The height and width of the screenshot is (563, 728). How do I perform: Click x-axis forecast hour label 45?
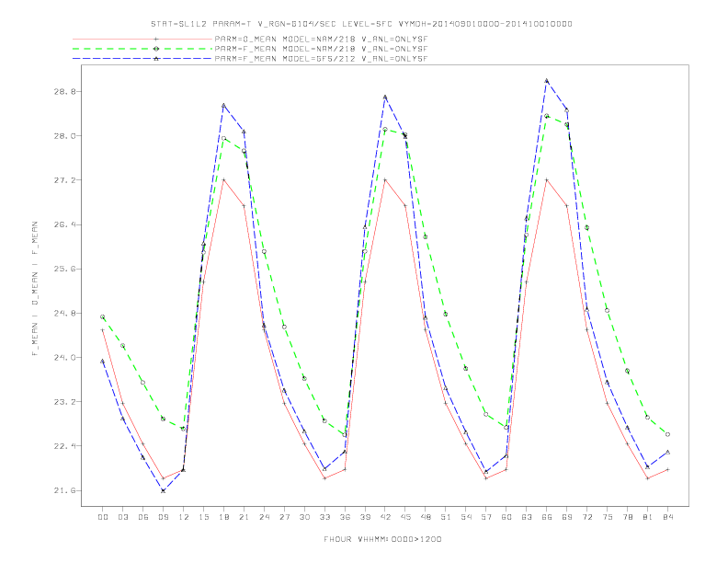405,517
